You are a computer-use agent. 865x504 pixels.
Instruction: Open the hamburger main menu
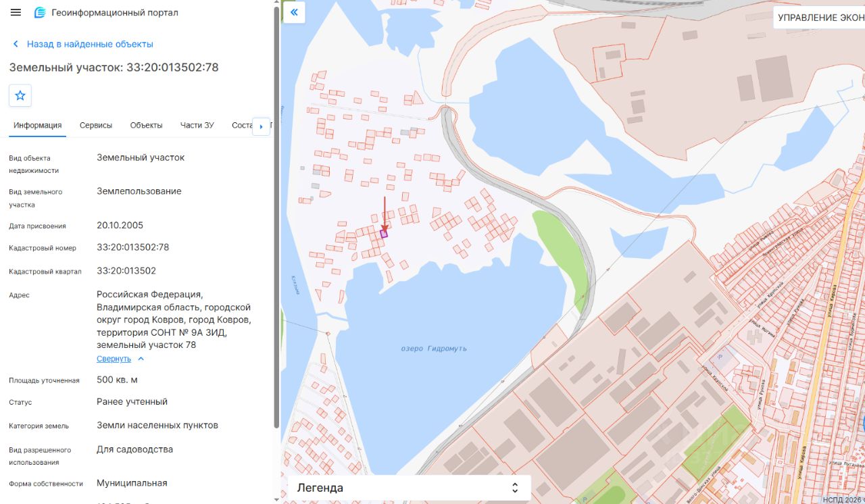tap(16, 13)
